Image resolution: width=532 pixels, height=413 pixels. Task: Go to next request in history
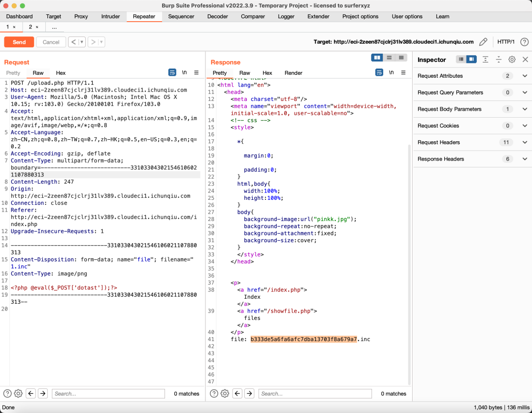click(x=93, y=42)
